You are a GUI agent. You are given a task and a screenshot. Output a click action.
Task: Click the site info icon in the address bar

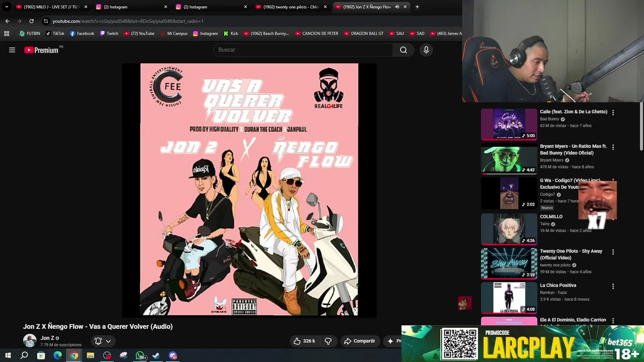tap(46, 21)
